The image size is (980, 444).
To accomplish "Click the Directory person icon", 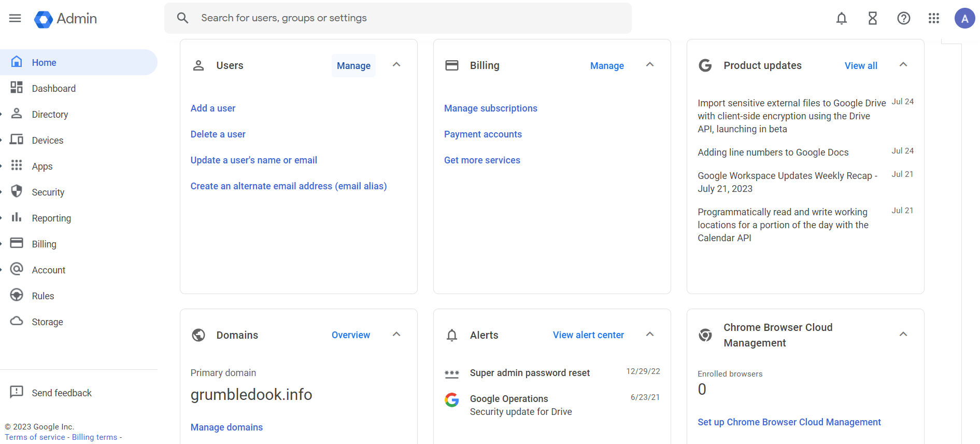I will pos(17,114).
